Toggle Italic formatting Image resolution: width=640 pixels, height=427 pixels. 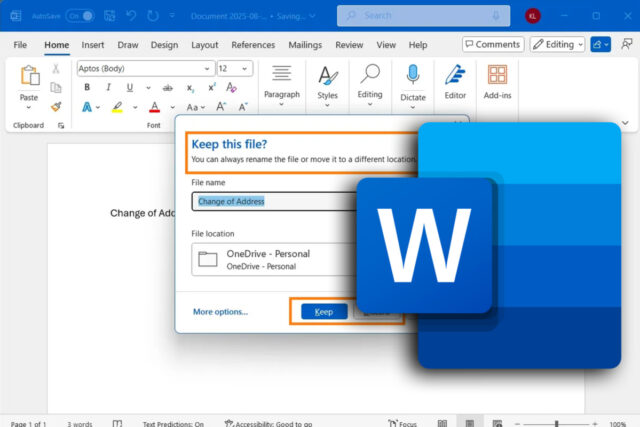pyautogui.click(x=108, y=87)
